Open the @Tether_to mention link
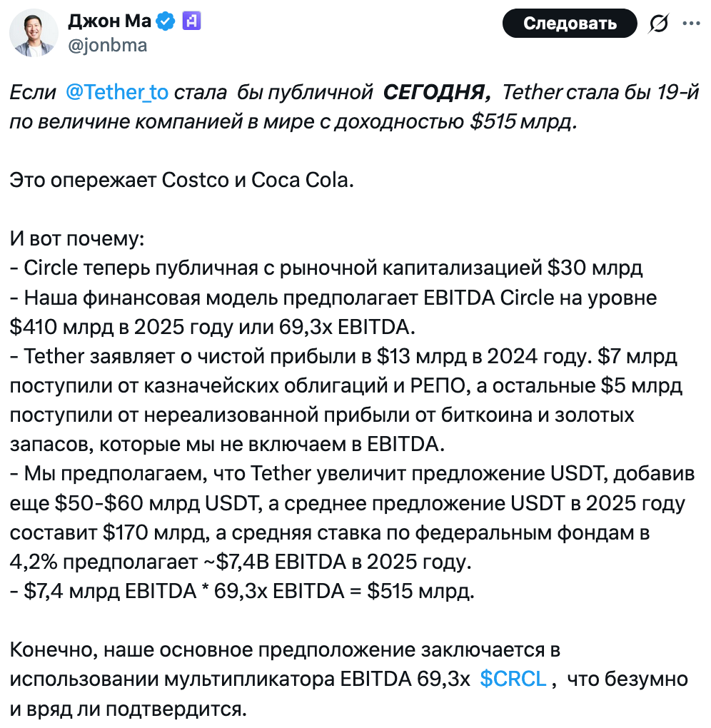This screenshot has height=728, width=711. tap(117, 92)
